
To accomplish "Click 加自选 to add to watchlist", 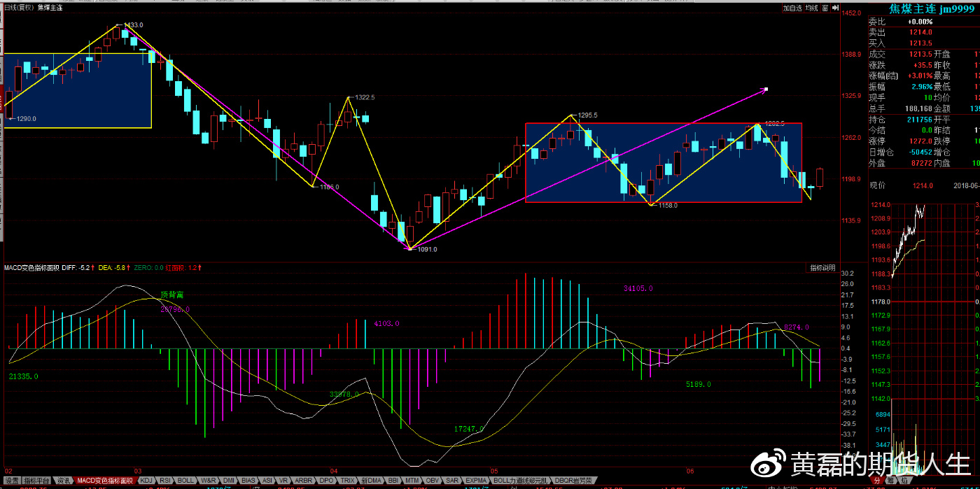I will coord(792,8).
